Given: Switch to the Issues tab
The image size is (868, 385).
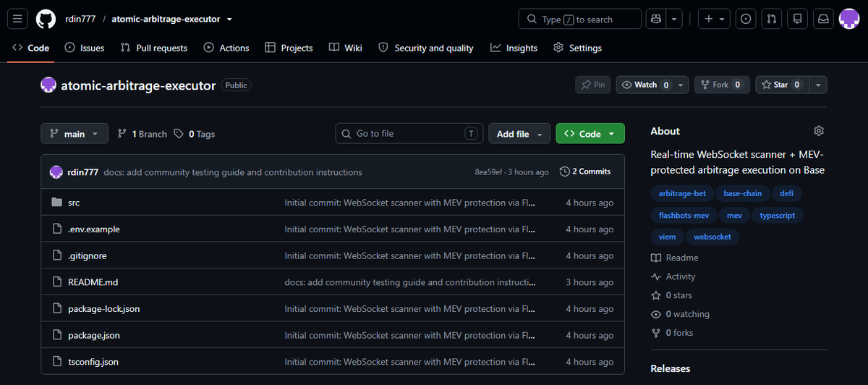Looking at the screenshot, I should click(85, 48).
